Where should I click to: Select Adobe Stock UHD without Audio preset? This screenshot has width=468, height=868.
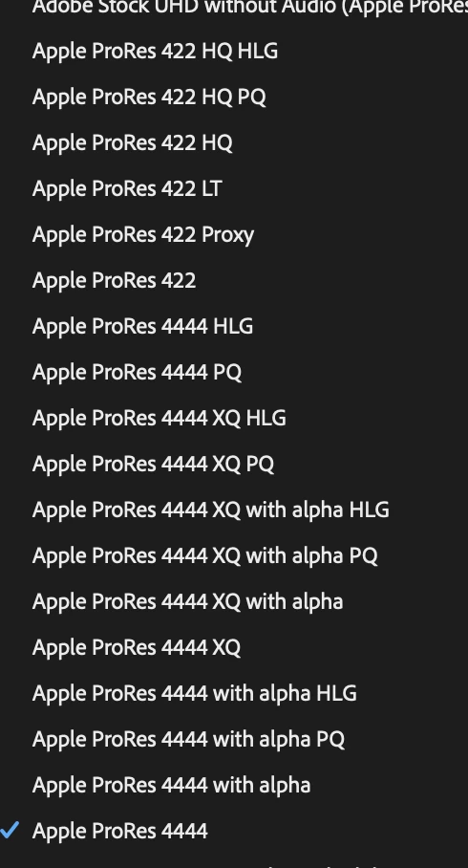click(x=234, y=8)
